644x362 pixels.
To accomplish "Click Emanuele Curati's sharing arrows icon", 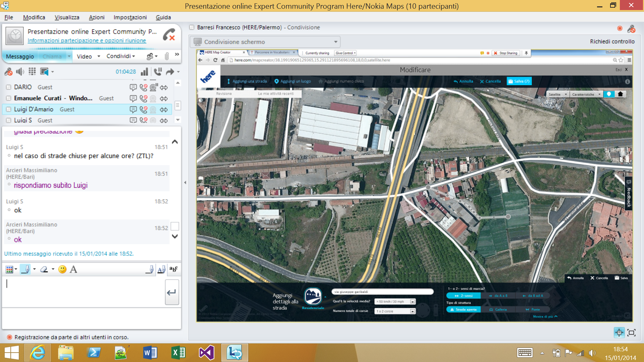I will coord(164,99).
